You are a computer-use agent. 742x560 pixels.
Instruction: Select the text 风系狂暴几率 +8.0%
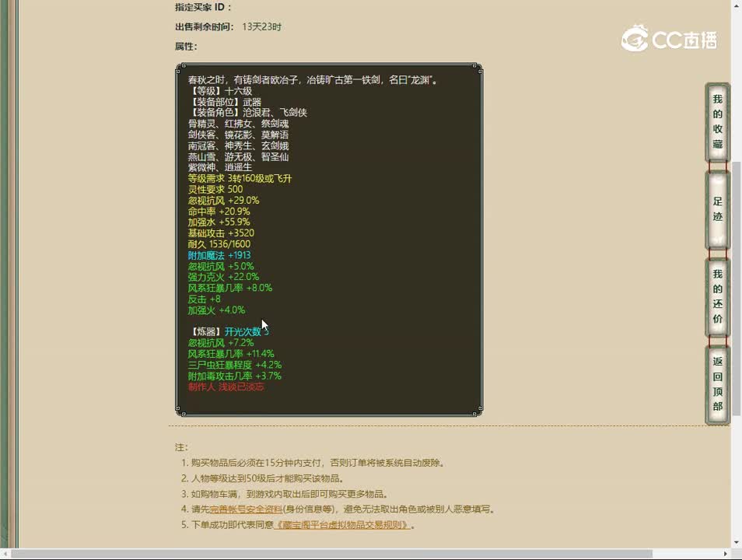230,288
